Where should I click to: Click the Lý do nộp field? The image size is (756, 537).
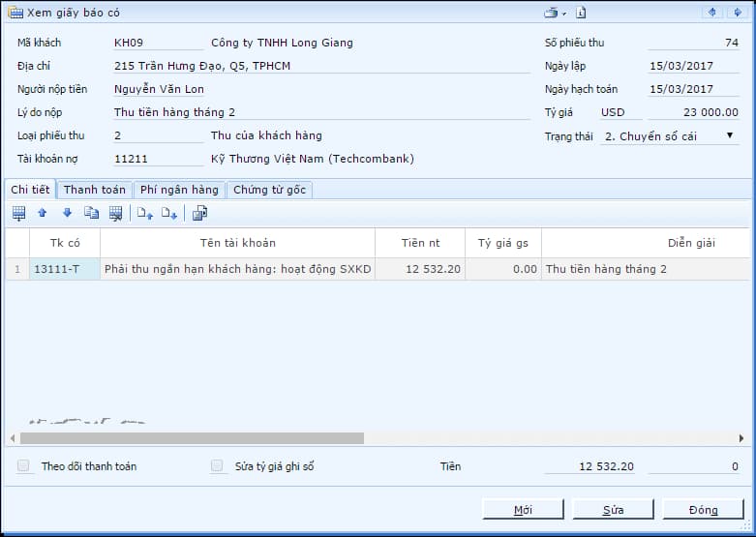click(x=321, y=112)
